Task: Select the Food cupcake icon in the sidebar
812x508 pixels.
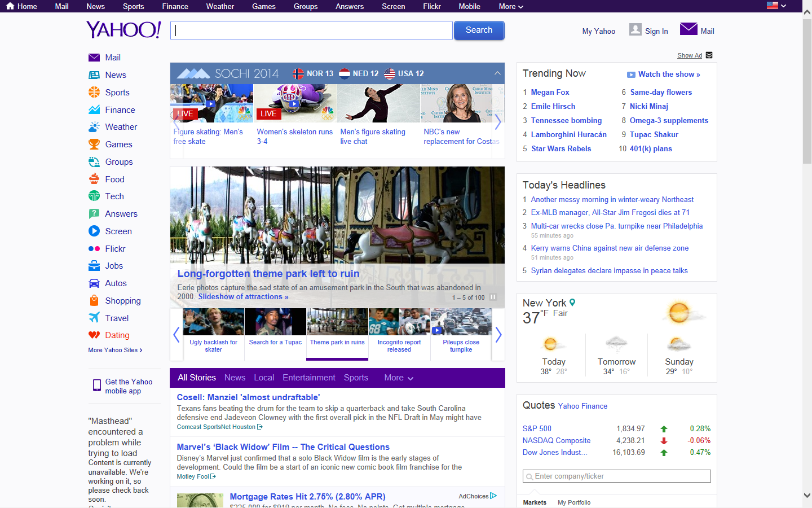Action: point(94,179)
